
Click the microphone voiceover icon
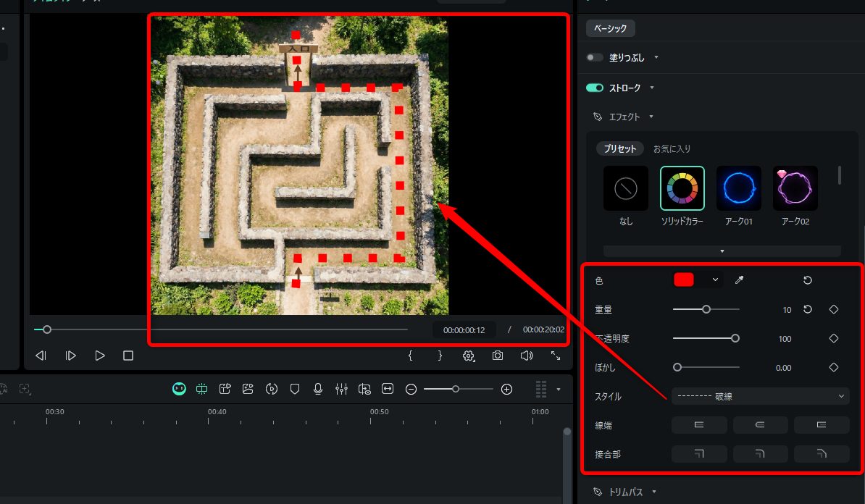pos(317,389)
